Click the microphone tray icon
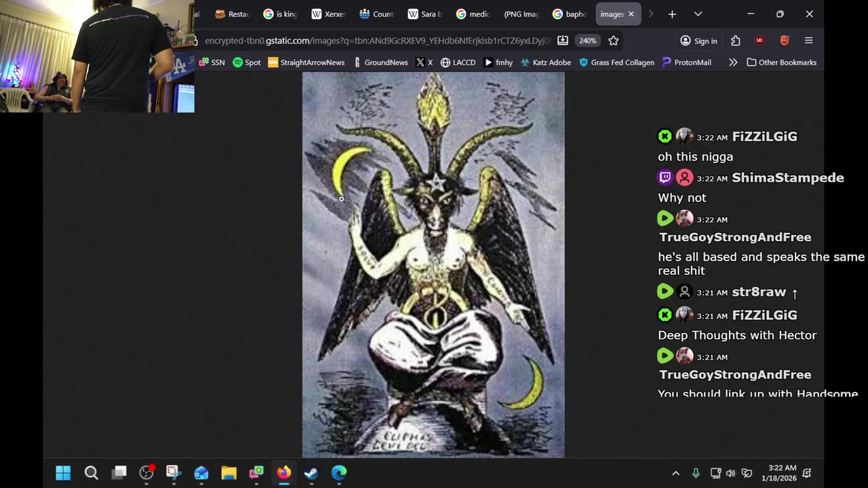Screen dimensions: 868x488 tap(696, 473)
